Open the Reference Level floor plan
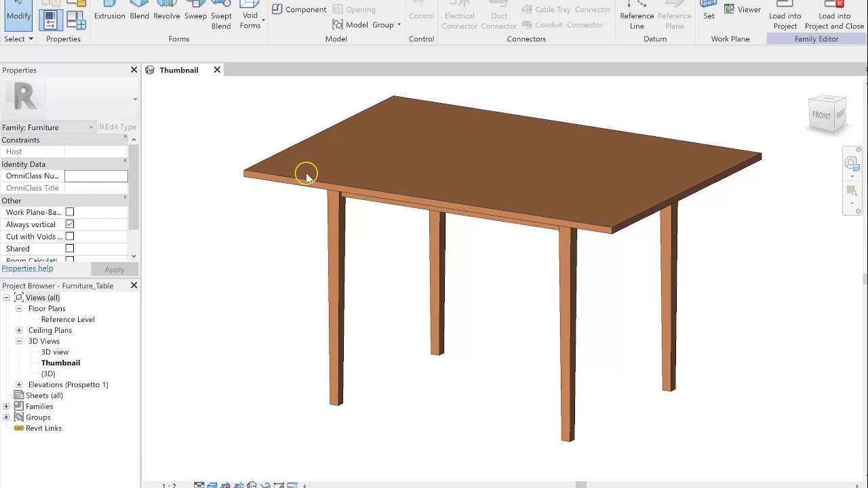868x488 pixels. click(x=68, y=319)
